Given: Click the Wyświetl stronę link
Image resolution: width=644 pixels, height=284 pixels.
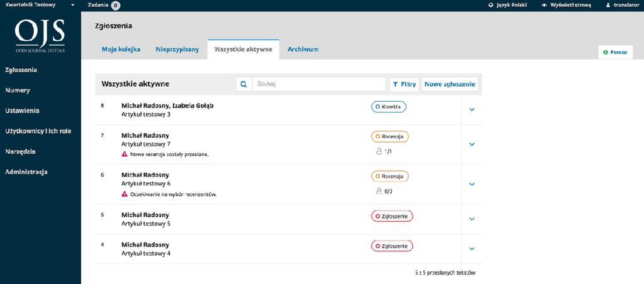Looking at the screenshot, I should (x=567, y=5).
